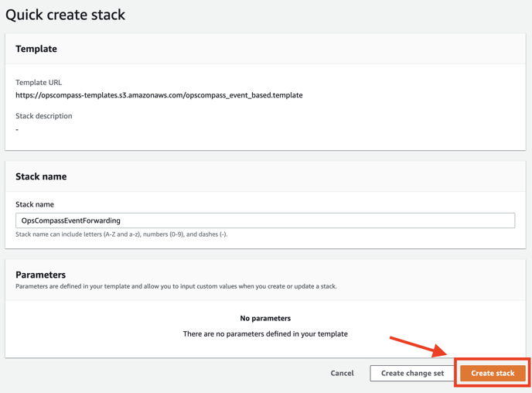Click the no parameters defined explanation text
532x393 pixels.
coord(265,334)
